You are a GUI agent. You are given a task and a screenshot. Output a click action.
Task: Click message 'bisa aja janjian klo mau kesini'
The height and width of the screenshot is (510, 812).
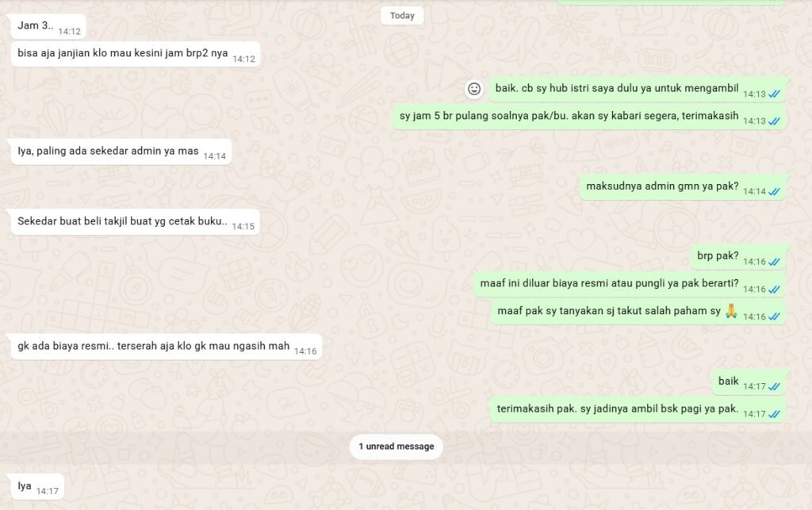click(136, 54)
